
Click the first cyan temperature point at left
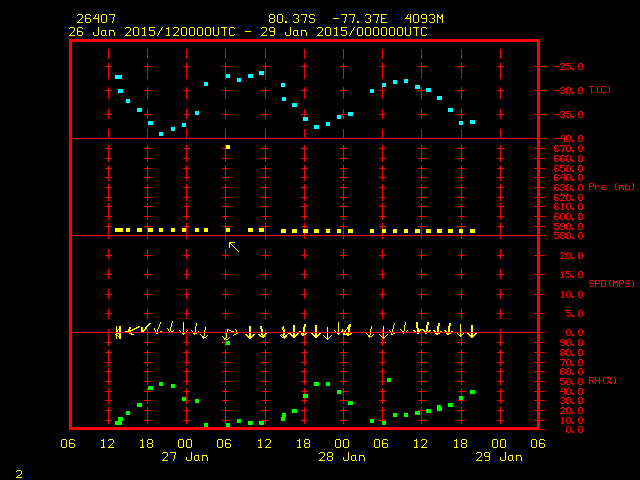[118, 77]
